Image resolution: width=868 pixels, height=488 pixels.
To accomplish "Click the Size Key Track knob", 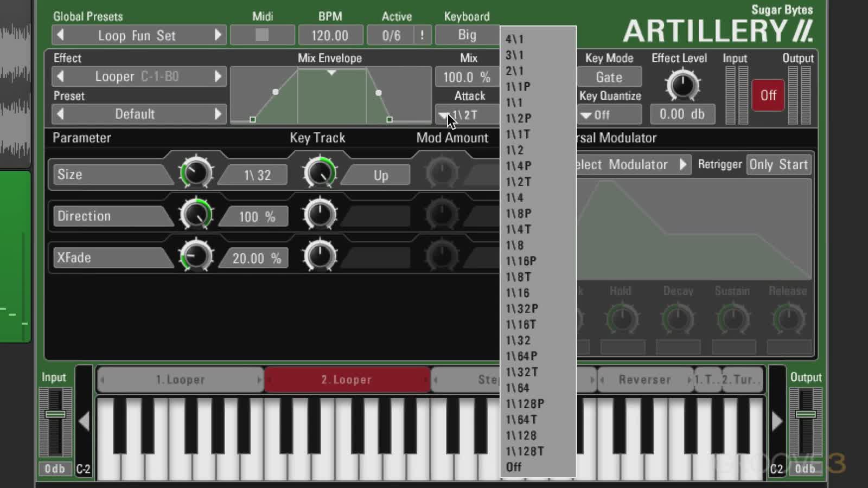I will (x=320, y=172).
